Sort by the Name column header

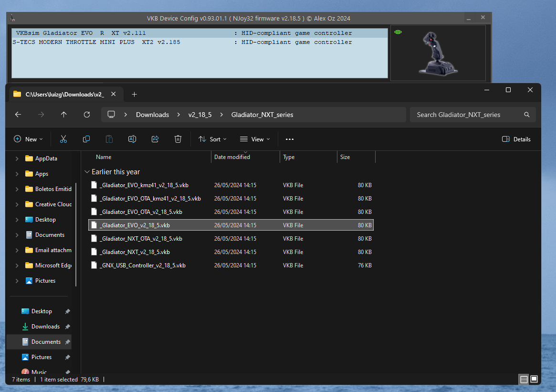(x=104, y=157)
